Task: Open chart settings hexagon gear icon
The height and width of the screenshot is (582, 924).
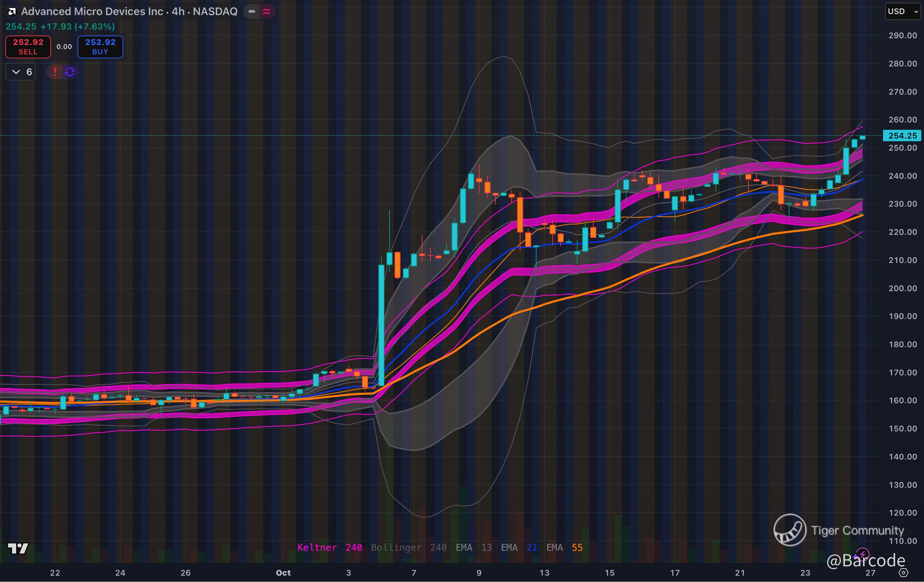Action: [x=903, y=572]
